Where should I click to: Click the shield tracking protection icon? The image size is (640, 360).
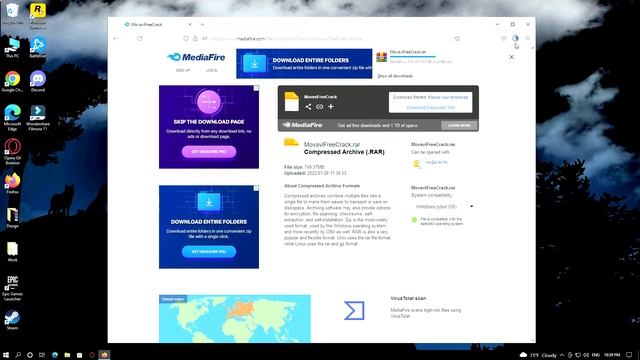pos(186,38)
